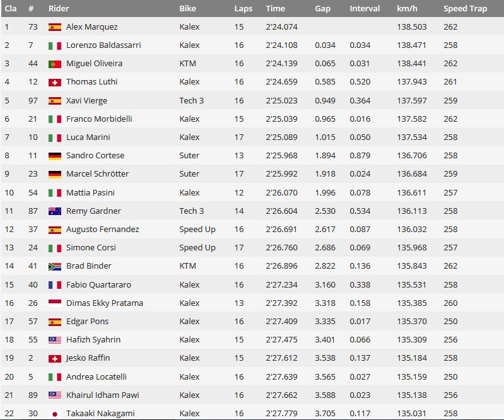
Task: Select rider name Marcel Schrötter
Action: click(97, 174)
